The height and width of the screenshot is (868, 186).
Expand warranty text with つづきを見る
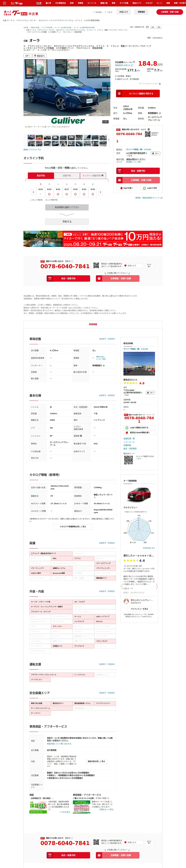65,812
